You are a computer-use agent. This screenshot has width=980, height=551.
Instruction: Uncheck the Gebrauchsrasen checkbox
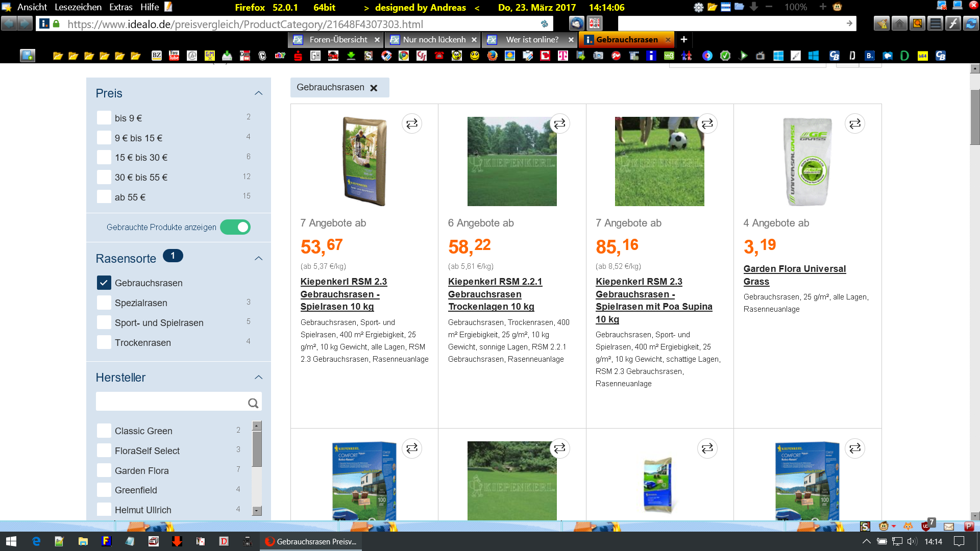click(x=104, y=283)
